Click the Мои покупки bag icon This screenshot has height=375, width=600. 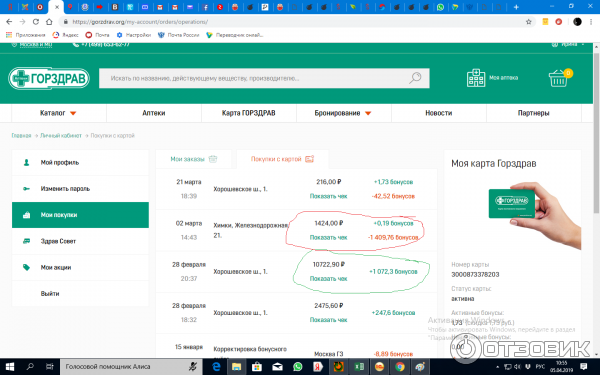pyautogui.click(x=26, y=215)
